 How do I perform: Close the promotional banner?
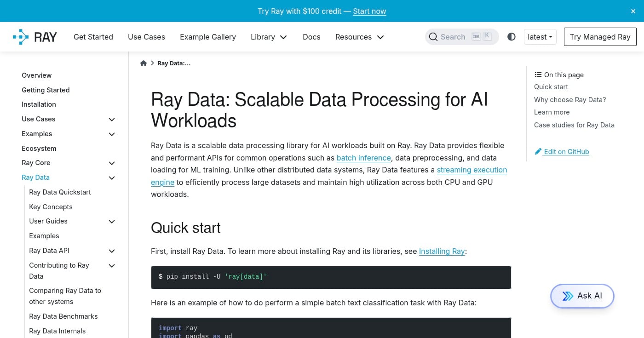pos(633,11)
